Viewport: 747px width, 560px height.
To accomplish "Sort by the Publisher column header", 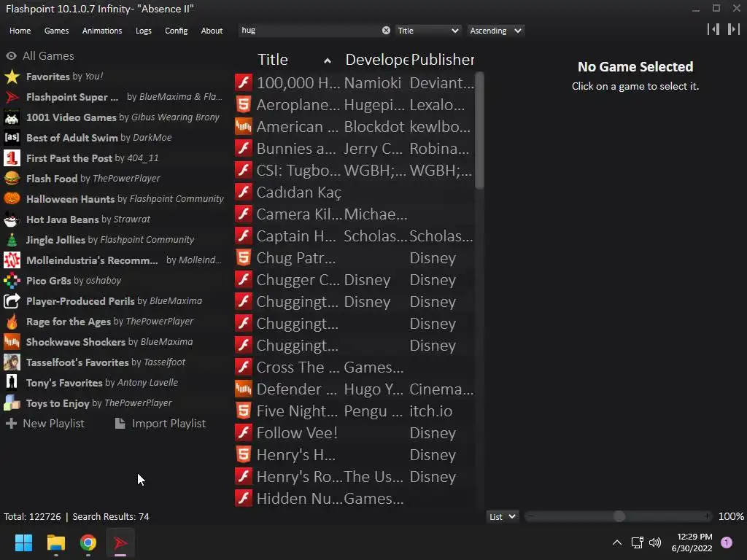I will point(442,60).
